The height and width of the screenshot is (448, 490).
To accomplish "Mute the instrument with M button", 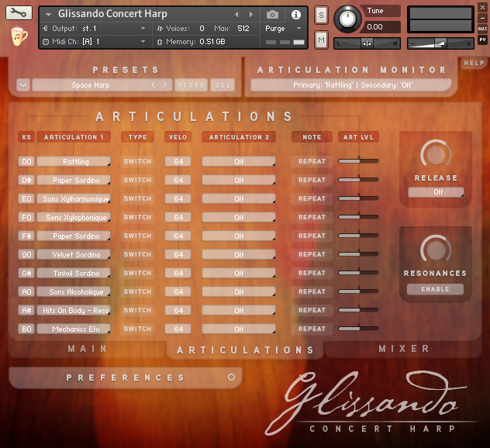I will click(321, 40).
